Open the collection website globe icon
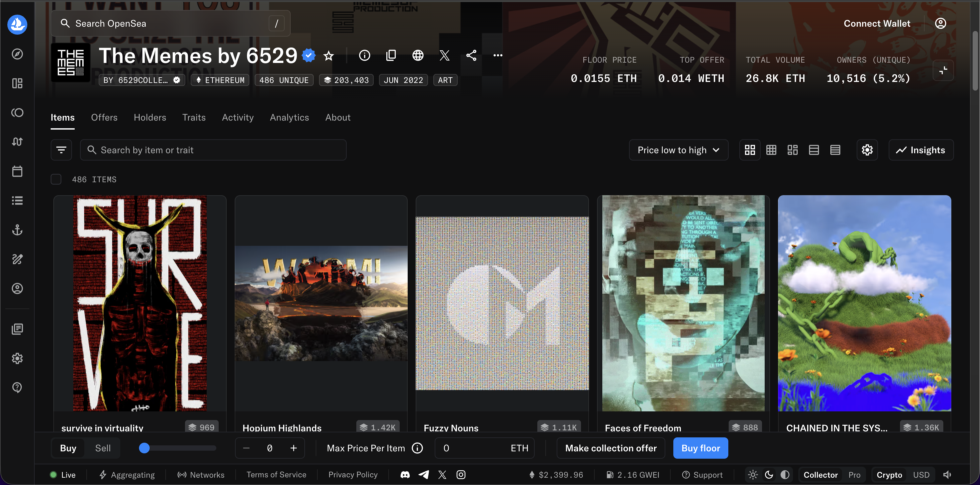Screen dimensions: 980x485 [418, 56]
